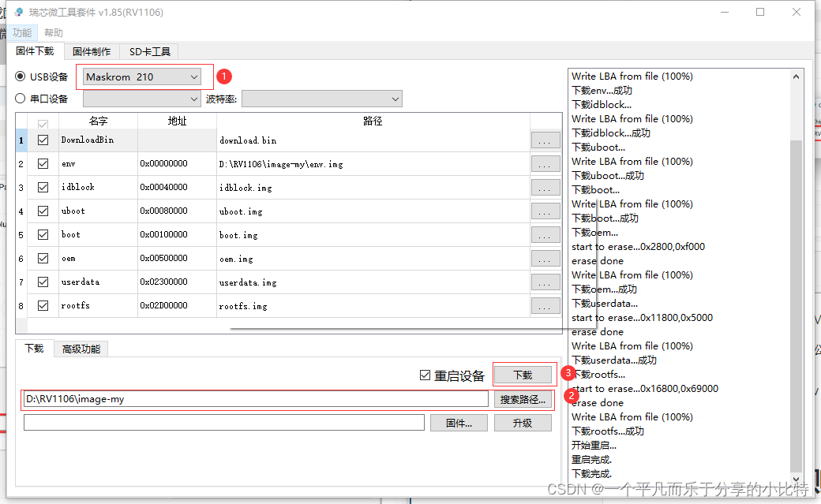Viewport: 821px width, 504px height.
Task: Select the 地址 column header
Action: [177, 121]
